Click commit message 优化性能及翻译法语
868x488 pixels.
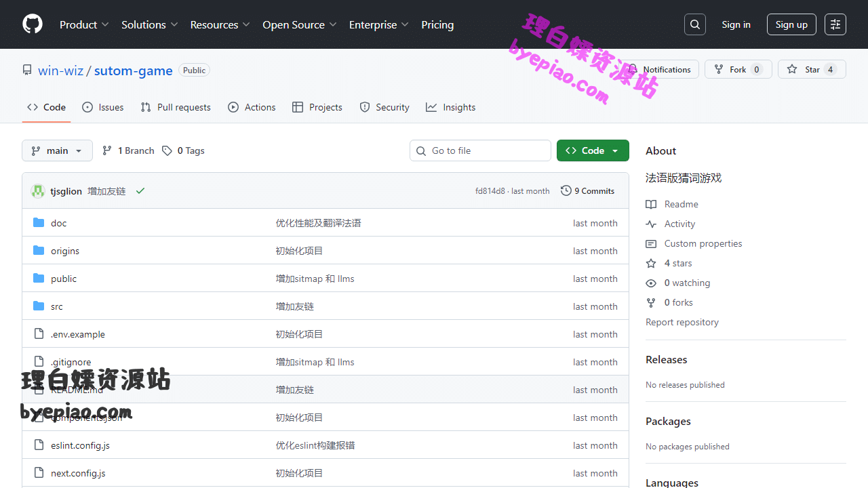tap(318, 223)
